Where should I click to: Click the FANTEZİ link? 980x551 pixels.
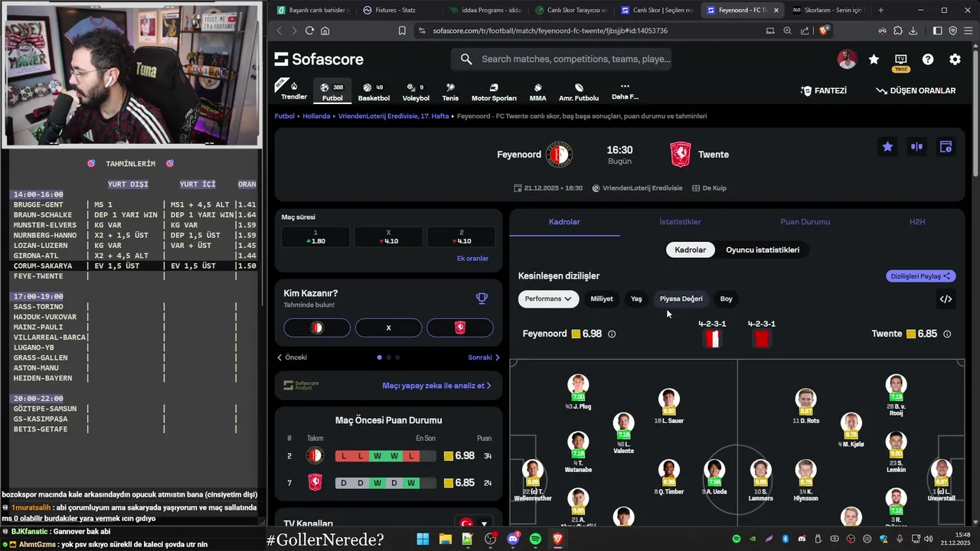pos(824,90)
